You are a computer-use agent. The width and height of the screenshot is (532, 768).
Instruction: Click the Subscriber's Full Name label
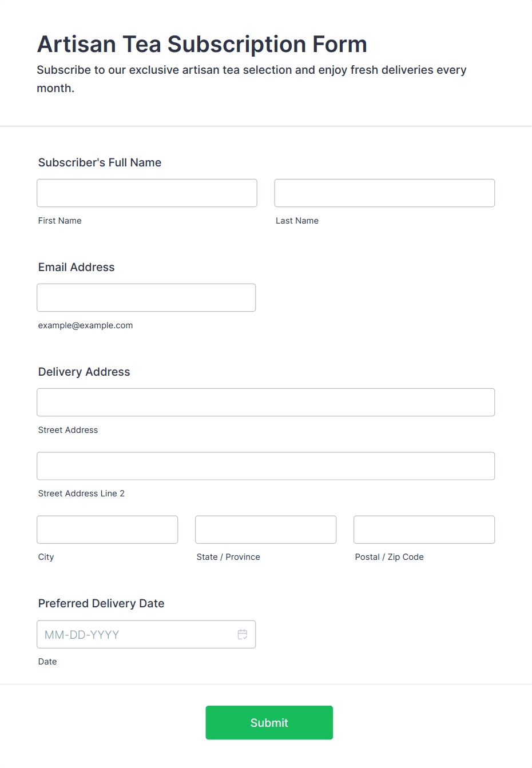coord(100,162)
